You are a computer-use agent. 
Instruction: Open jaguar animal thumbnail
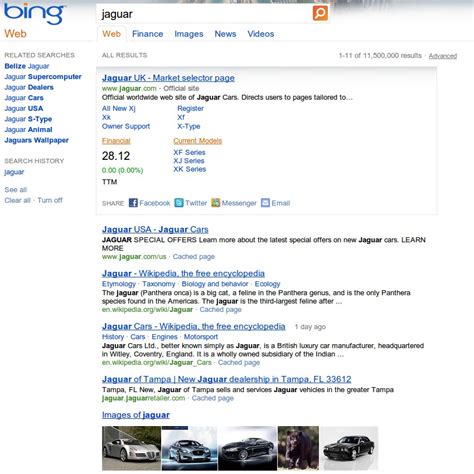pos(298,448)
